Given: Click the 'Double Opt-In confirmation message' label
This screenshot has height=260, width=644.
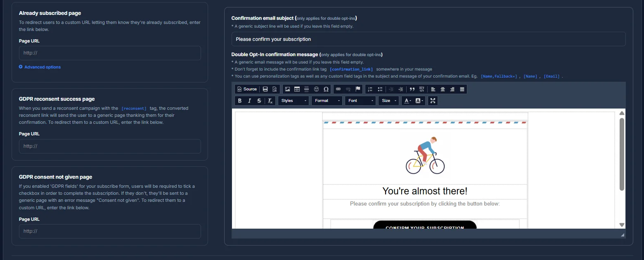Looking at the screenshot, I should pos(275,54).
